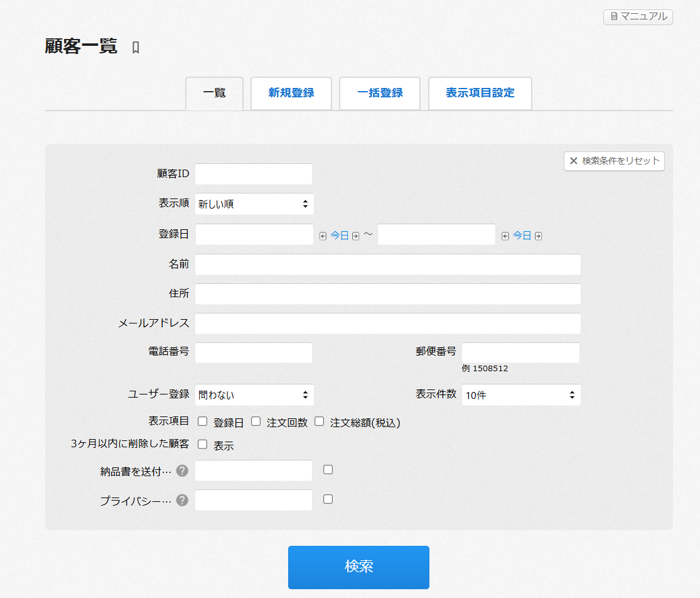
Task: Switch to the 新規登録 tab
Action: (x=291, y=93)
